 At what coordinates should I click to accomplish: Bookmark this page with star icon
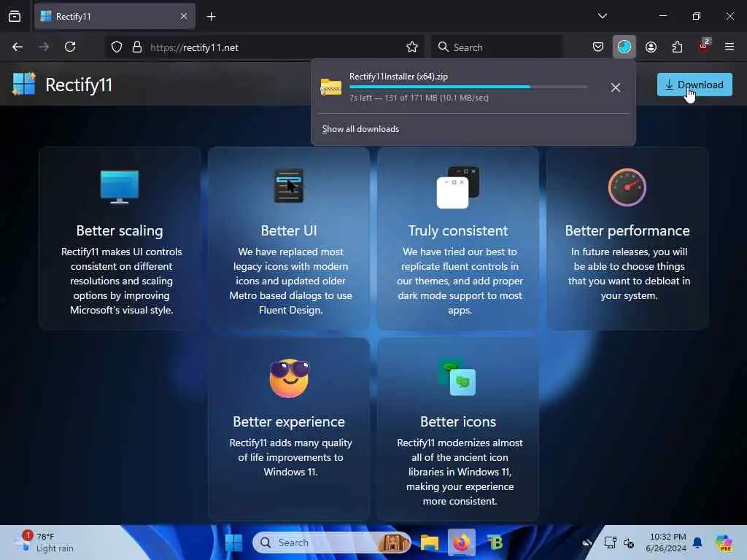[x=412, y=47]
